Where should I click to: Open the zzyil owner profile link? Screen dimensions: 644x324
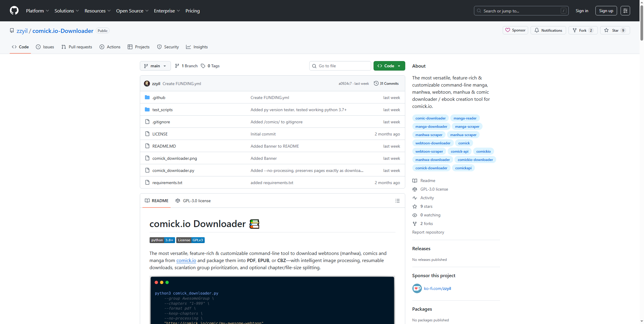coord(22,31)
